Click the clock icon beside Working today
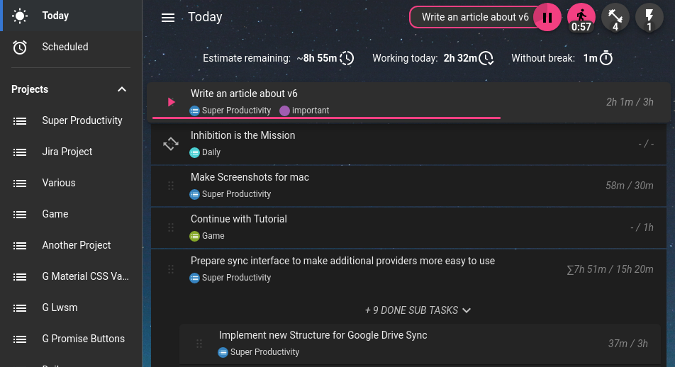The height and width of the screenshot is (367, 675). point(486,58)
